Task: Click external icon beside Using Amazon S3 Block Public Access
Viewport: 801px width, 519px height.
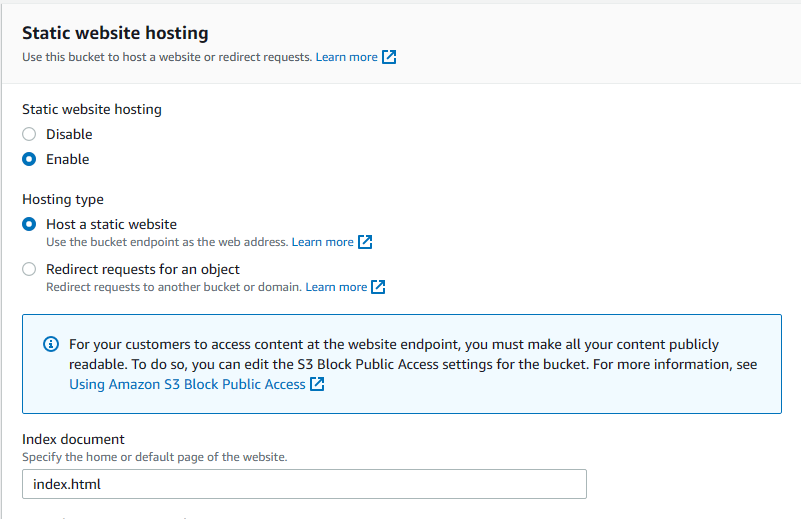Action: 317,384
